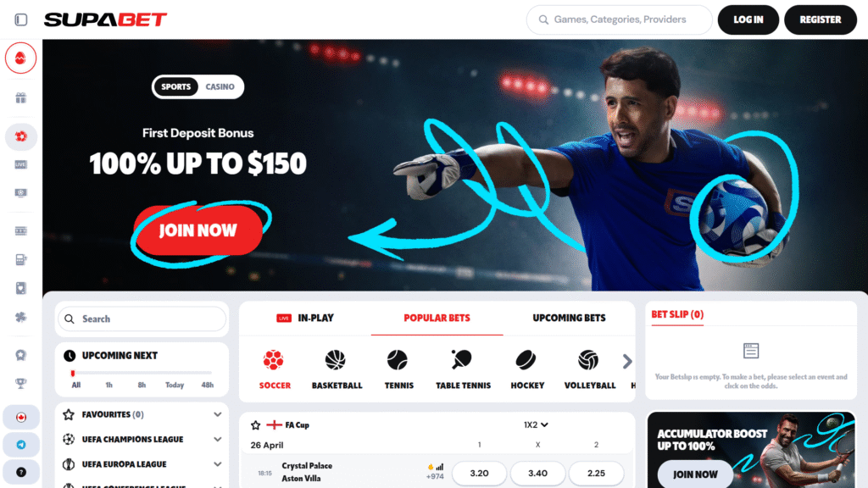Click the REGISTER button
Viewport: 868px width, 488px height.
pyautogui.click(x=821, y=20)
